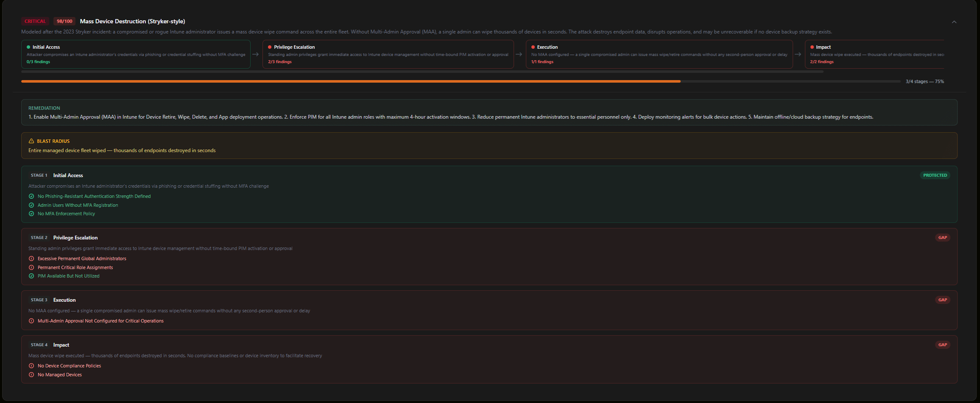The height and width of the screenshot is (403, 980).
Task: Open the Execution stage card
Action: pos(659,54)
